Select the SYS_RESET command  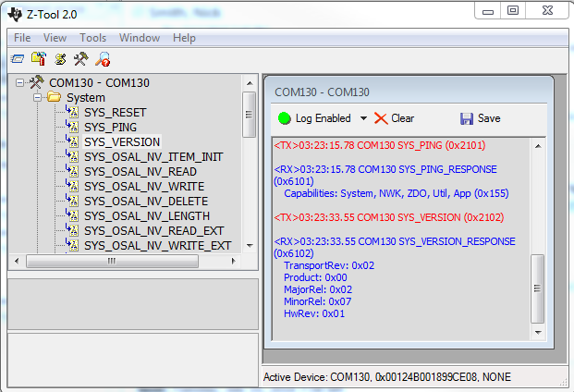coord(116,113)
